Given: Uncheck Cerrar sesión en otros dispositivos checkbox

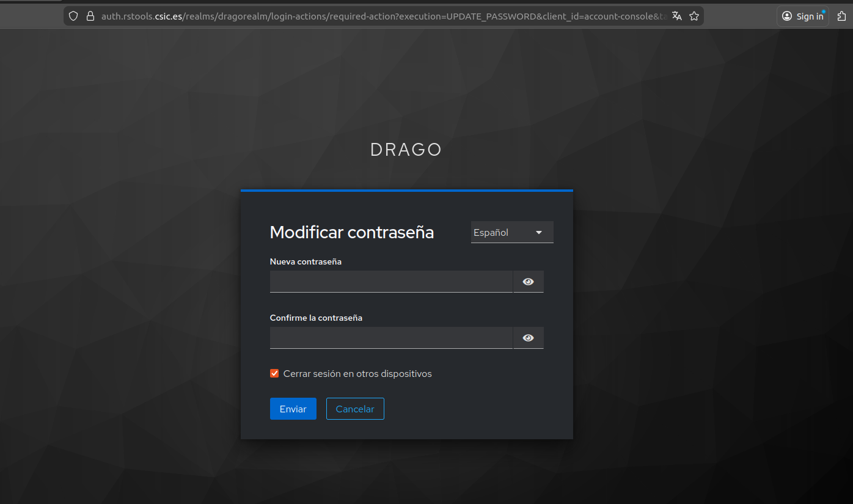Looking at the screenshot, I should point(274,373).
